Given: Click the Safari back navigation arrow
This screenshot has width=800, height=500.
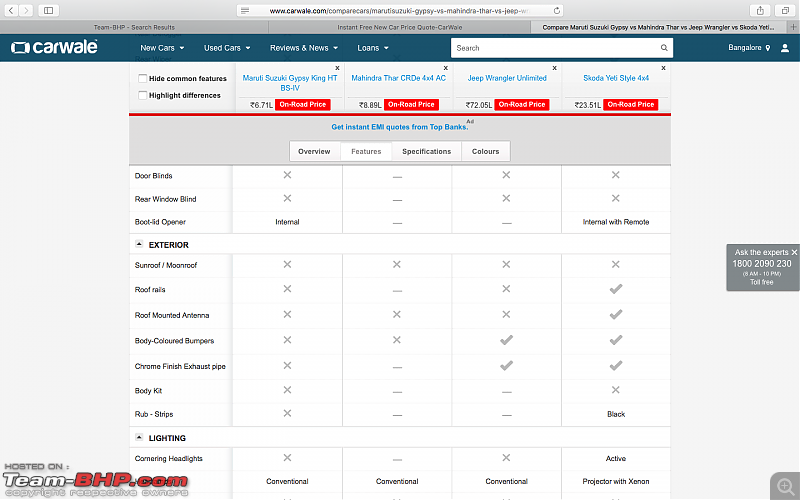Looking at the screenshot, I should click(11, 10).
